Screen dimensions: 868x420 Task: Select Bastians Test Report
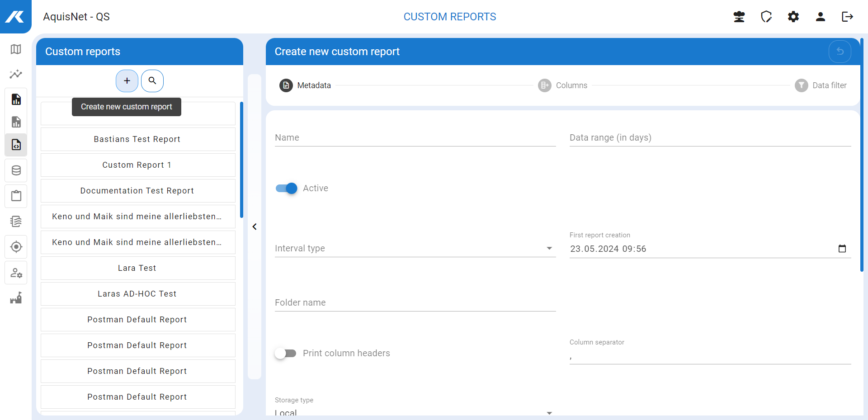coord(137,139)
